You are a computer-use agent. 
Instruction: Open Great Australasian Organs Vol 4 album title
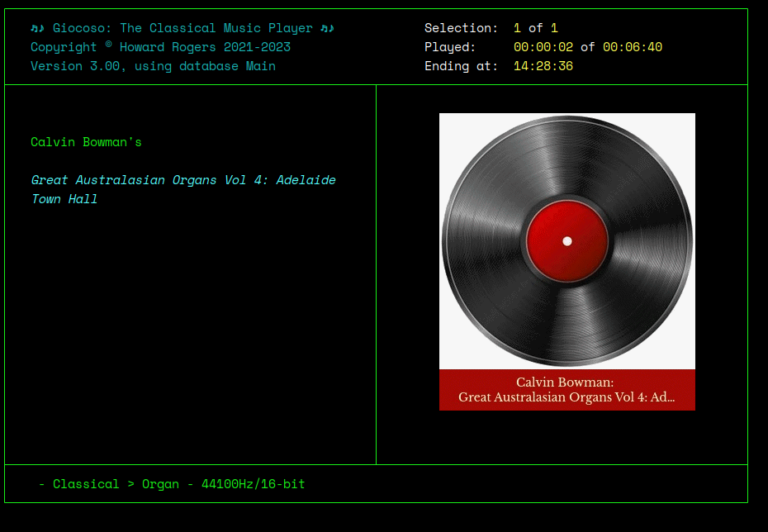pos(183,180)
